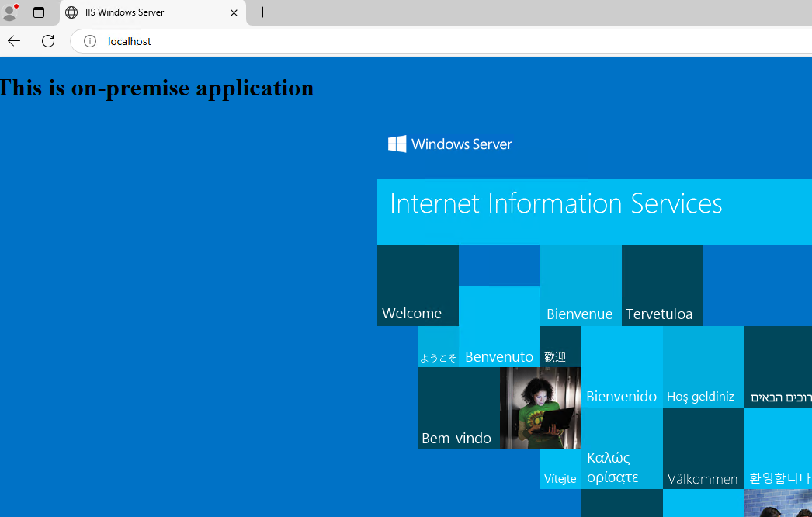
Task: Click the 歡迎 tile
Action: 560,346
